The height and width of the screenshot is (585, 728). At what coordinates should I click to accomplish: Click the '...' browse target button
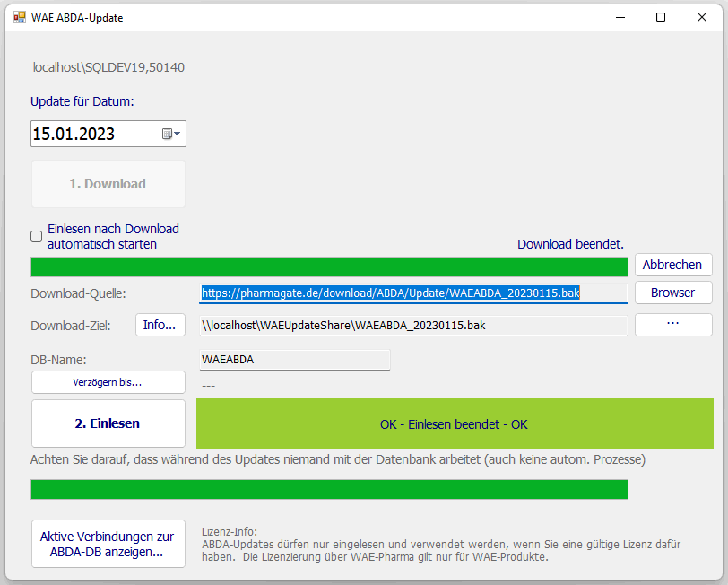(x=673, y=325)
